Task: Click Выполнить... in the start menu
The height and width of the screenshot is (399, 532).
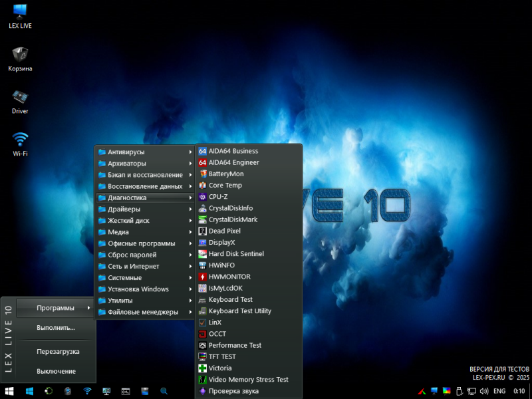Action: (56, 328)
